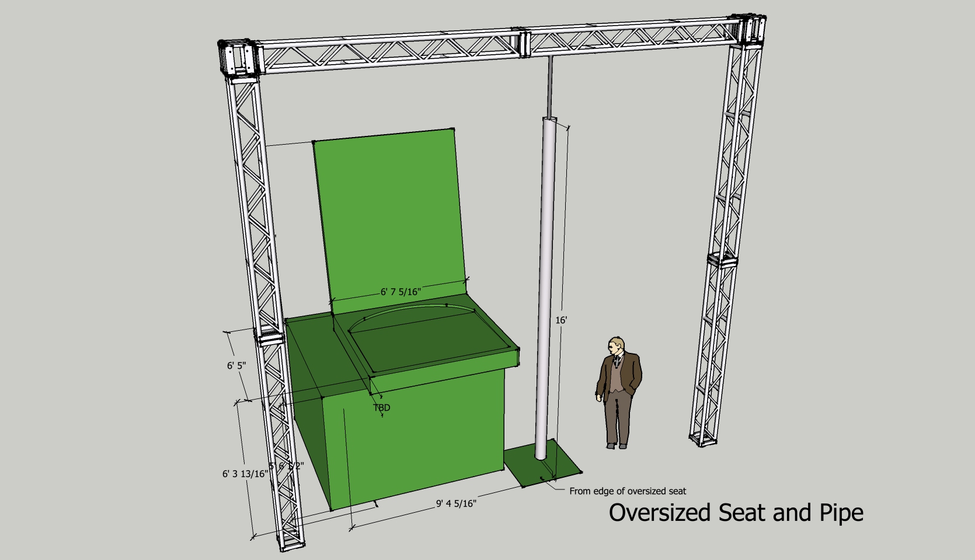Select the standing man scale figure
975x560 pixels.
(618, 393)
